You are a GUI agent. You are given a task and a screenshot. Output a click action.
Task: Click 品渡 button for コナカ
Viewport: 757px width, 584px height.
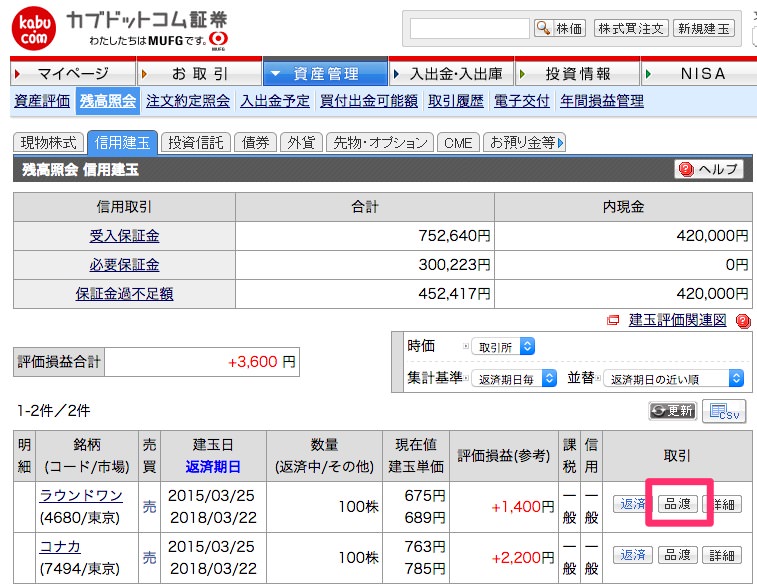677,555
